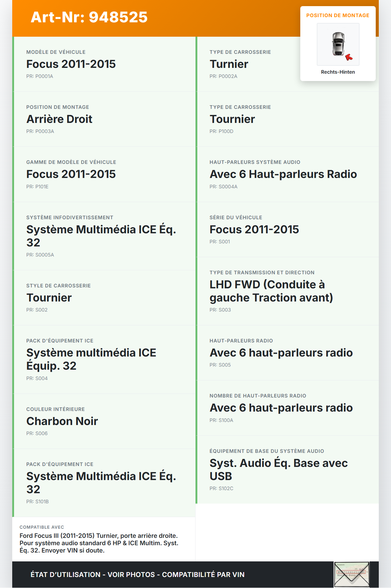Click the red arrow beside the car
Screen dimensions: 391x588
point(349,57)
